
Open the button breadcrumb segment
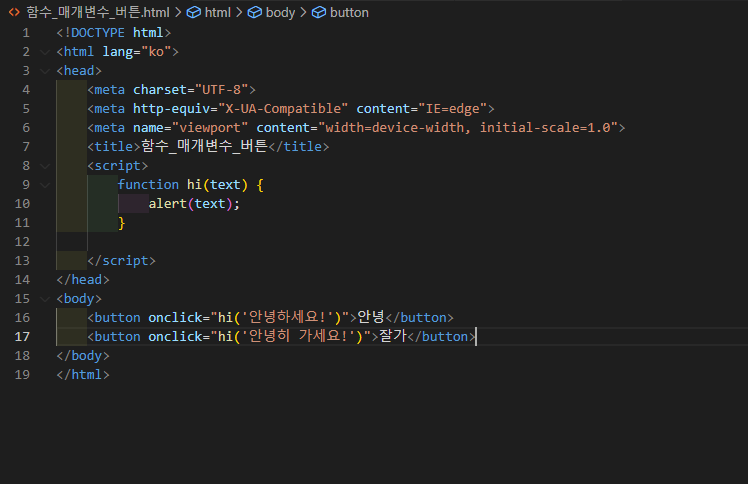coord(349,12)
